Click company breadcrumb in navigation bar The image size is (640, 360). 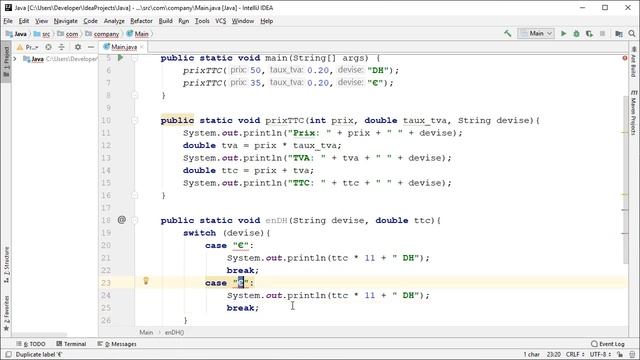(x=102, y=34)
